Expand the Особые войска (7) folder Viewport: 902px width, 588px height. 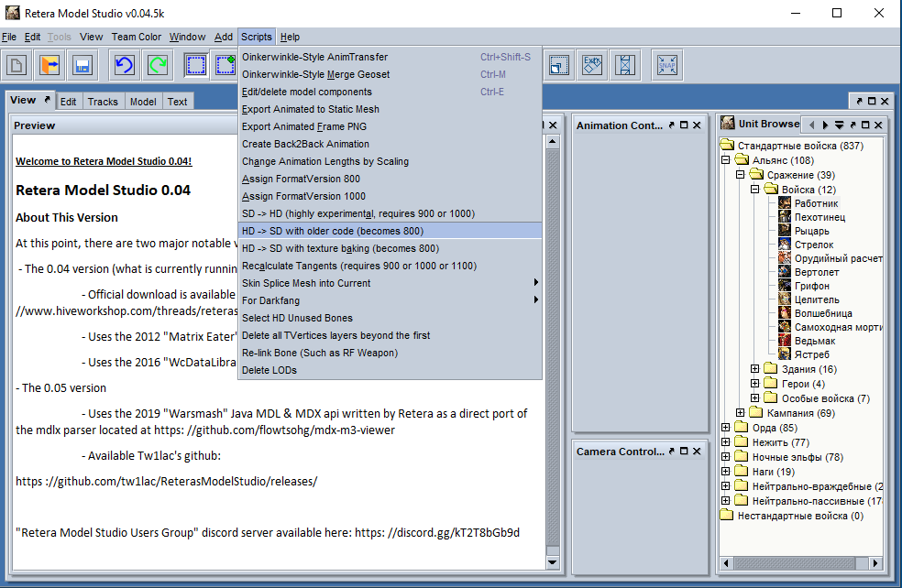[754, 397]
